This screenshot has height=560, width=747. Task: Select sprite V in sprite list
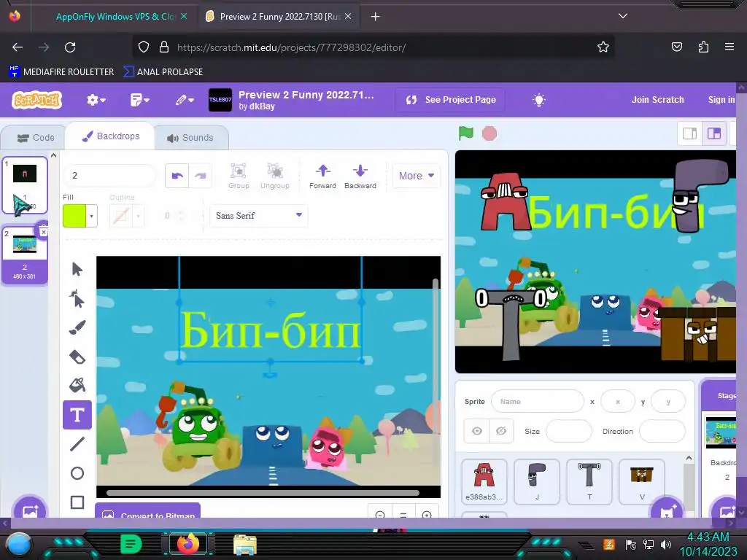pyautogui.click(x=642, y=481)
